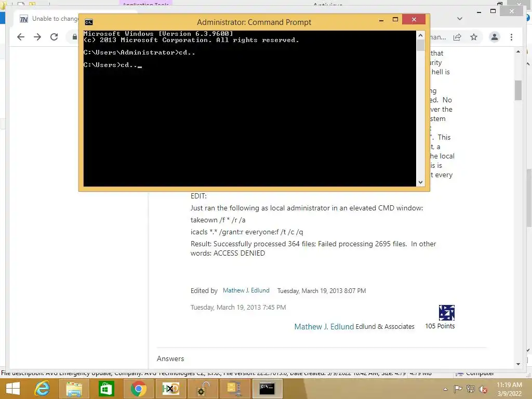Open Chrome three-dot menu
The image size is (532, 399).
(x=511, y=37)
